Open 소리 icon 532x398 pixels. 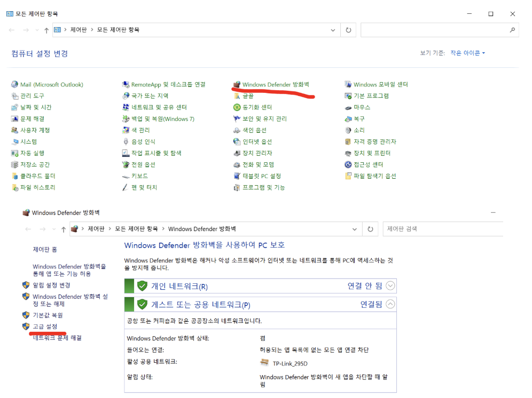tap(355, 130)
